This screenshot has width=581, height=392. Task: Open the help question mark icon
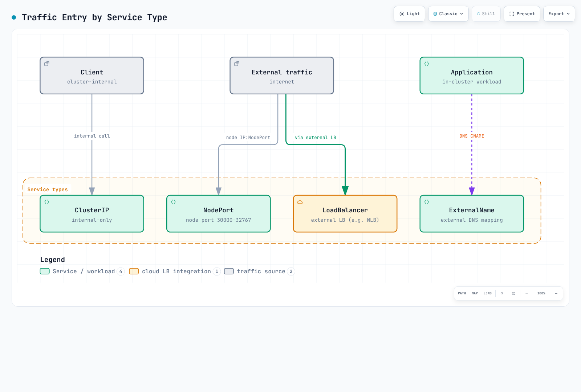pyautogui.click(x=513, y=293)
